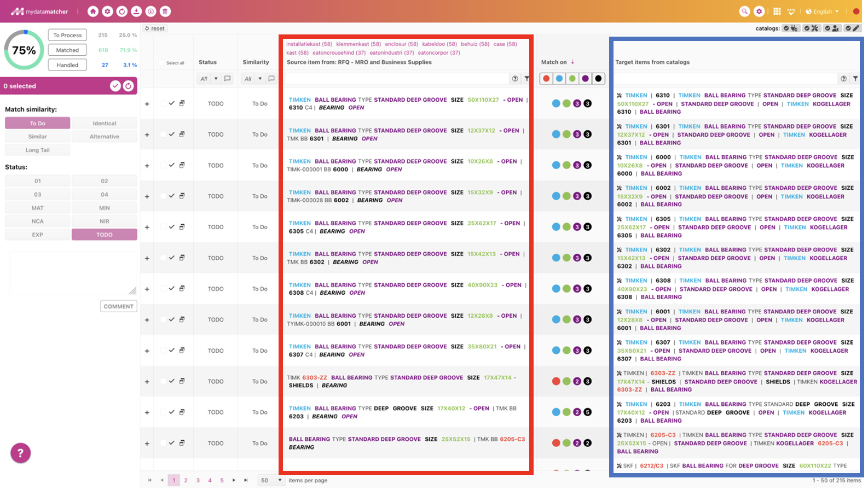Open help icon in target items filter
Viewport: 868px width, 490px height.
(843, 79)
